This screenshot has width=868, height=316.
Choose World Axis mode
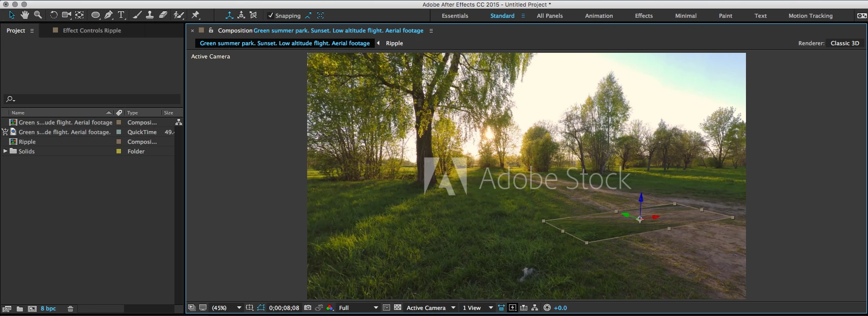(242, 15)
